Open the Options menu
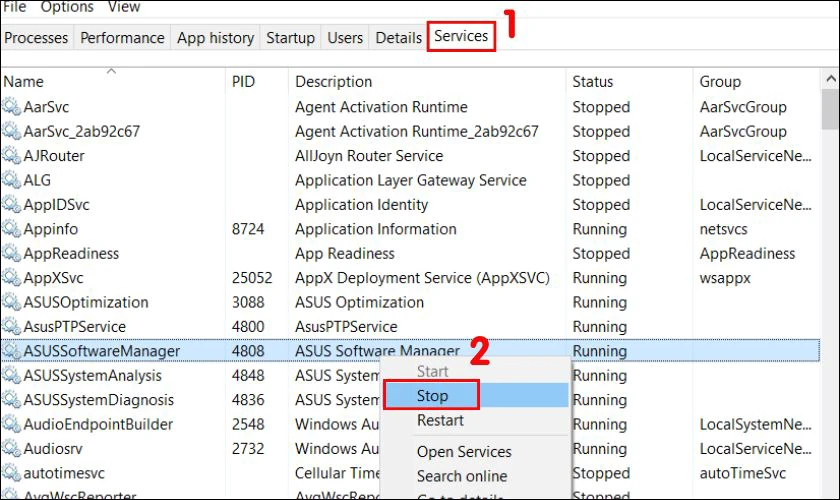Screen dimensions: 840x500 67,7
